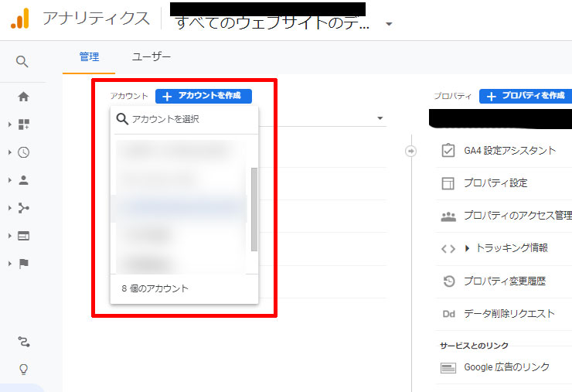
Task: Open the sidebar search magnifier icon
Action: (x=22, y=61)
